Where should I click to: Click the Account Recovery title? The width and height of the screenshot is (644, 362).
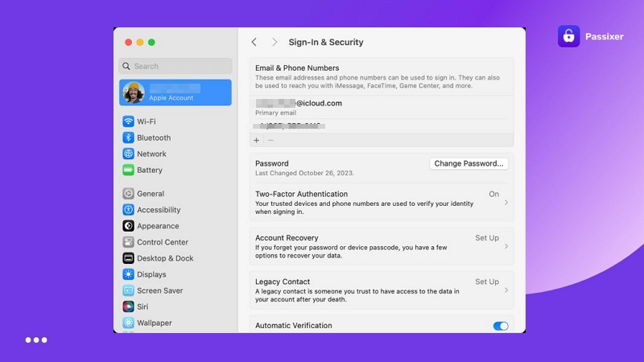[x=287, y=238]
